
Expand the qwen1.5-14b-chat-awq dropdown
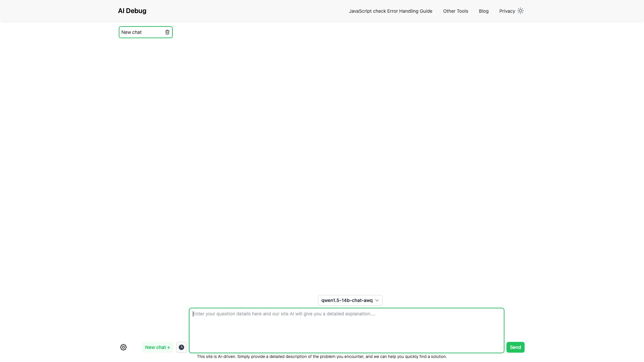350,300
